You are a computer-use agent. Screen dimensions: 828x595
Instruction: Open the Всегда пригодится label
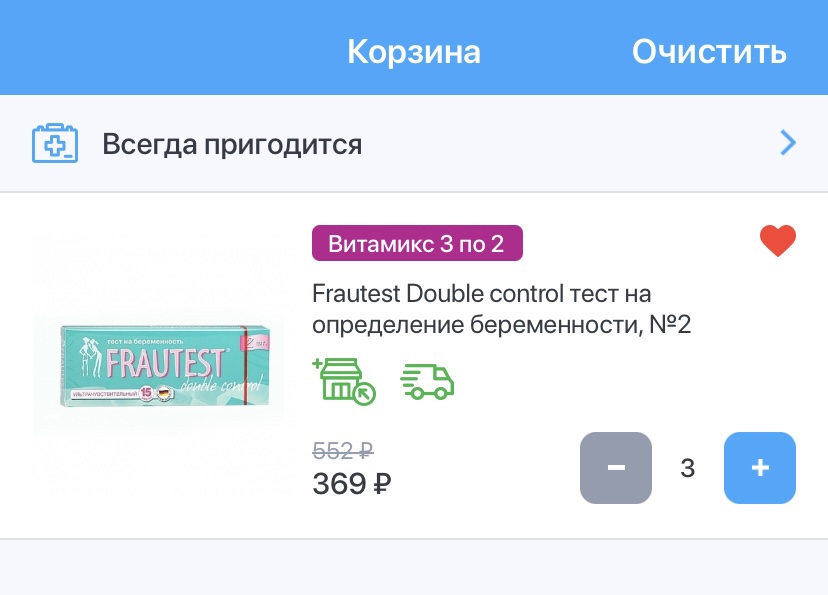click(232, 144)
